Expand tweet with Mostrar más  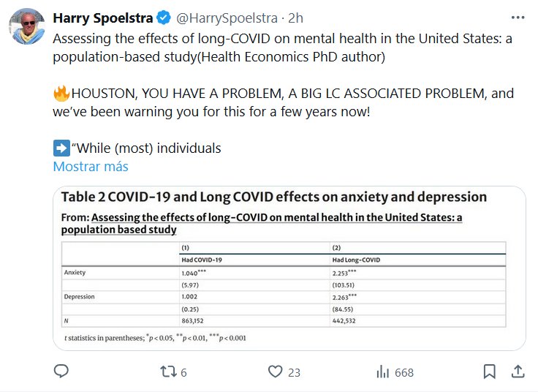(x=91, y=167)
